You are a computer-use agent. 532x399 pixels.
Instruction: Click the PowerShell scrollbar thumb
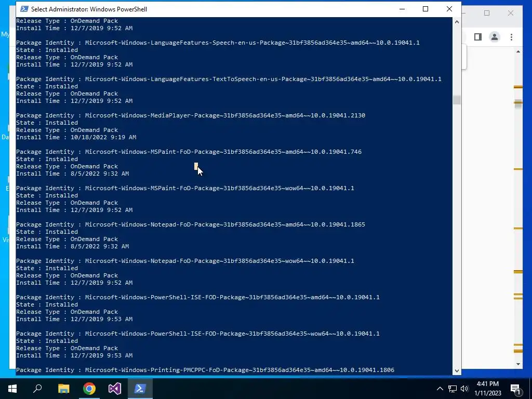click(x=457, y=100)
